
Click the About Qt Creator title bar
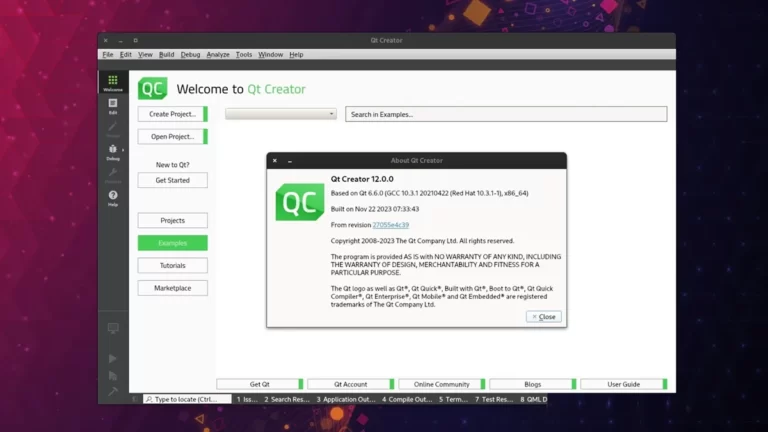416,161
